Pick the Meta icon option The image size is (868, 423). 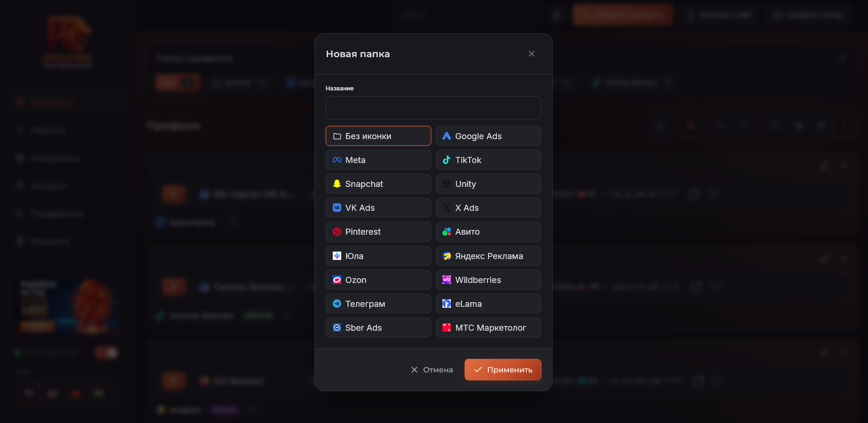378,160
